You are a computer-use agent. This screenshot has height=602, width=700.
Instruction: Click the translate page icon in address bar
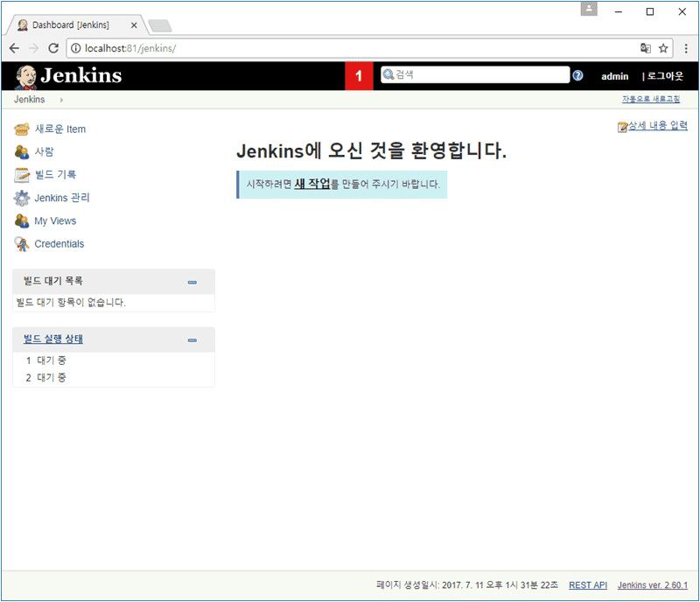coord(646,48)
